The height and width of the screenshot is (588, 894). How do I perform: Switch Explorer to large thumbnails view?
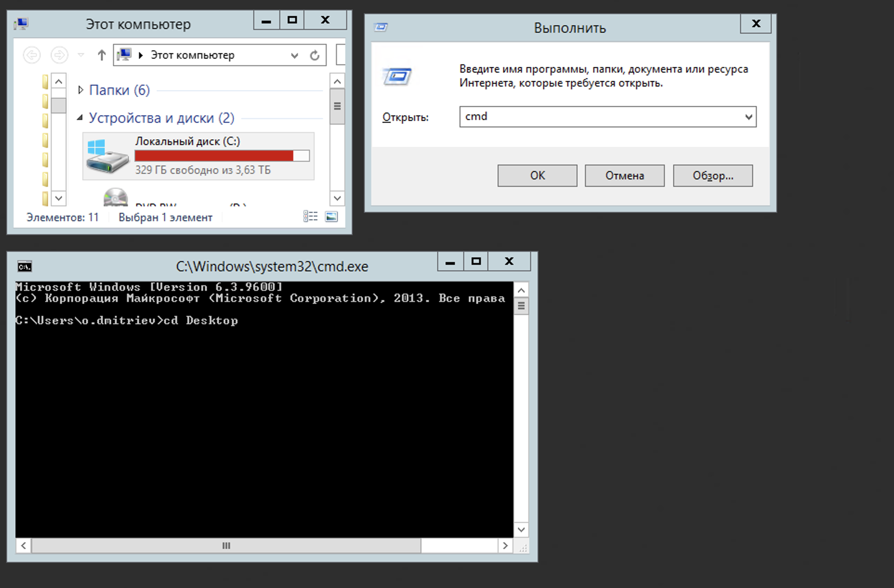(x=331, y=216)
